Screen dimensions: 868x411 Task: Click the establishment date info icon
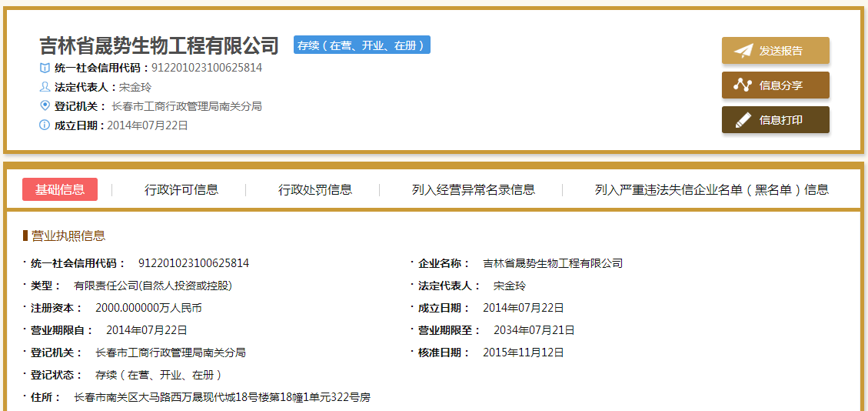click(x=45, y=125)
